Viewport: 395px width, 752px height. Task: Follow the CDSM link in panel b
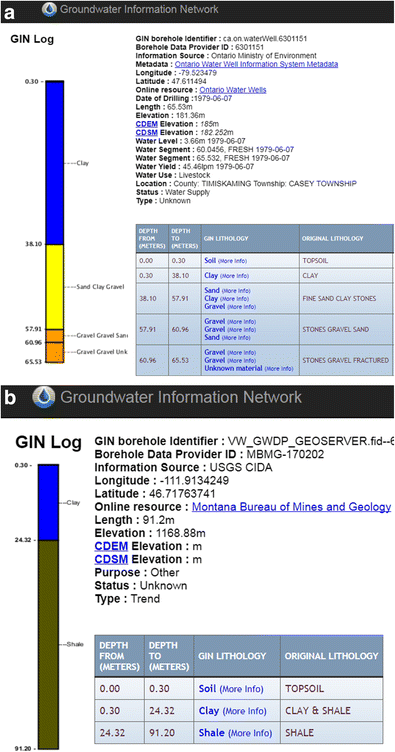click(x=112, y=560)
